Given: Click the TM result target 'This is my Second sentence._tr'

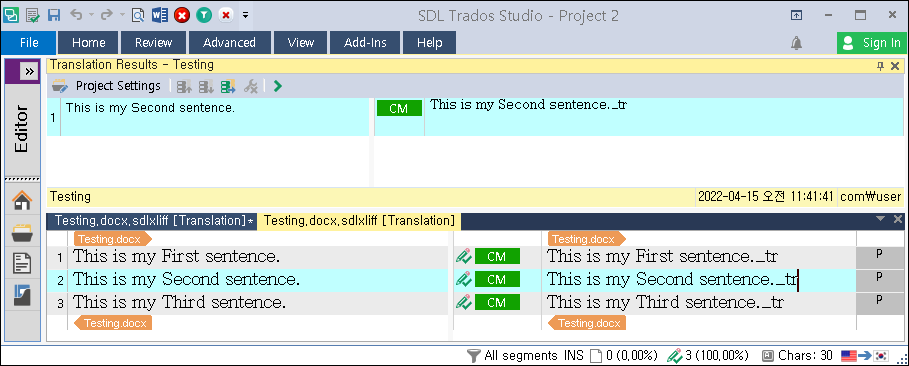Looking at the screenshot, I should click(529, 105).
